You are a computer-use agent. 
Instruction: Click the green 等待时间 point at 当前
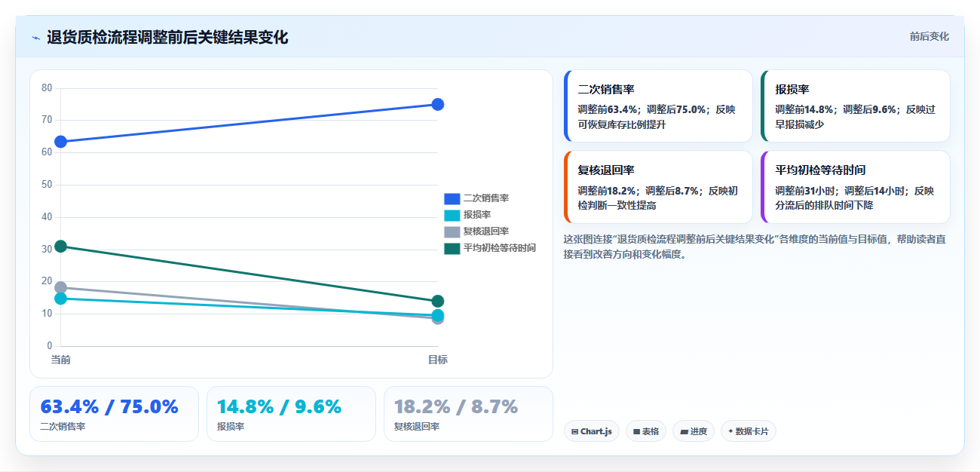61,247
